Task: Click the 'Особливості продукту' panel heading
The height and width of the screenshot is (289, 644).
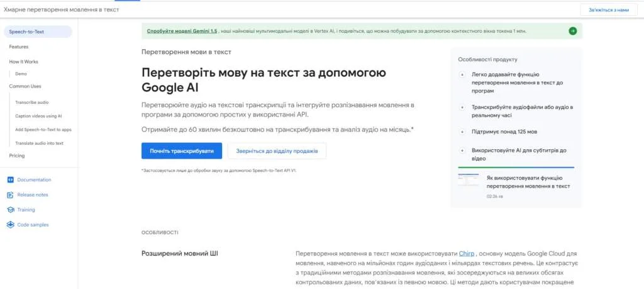Action: click(487, 59)
